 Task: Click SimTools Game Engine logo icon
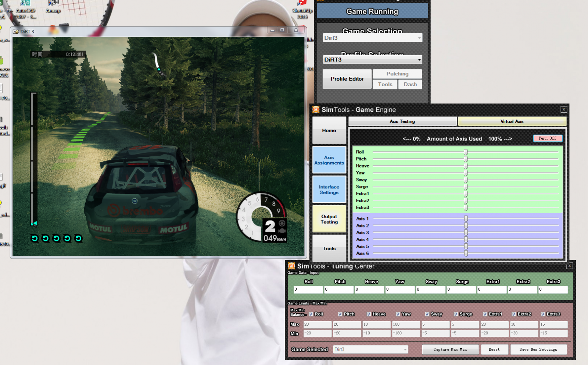pos(316,109)
